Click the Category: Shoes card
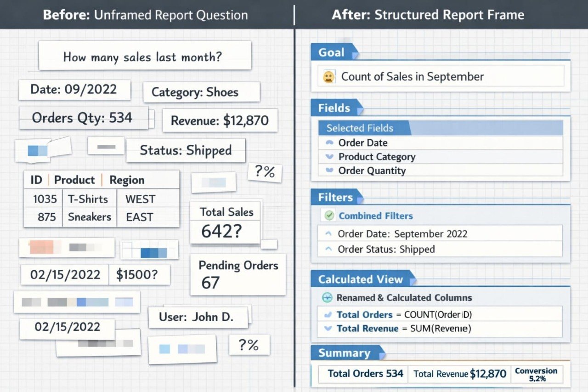The width and height of the screenshot is (588, 392). pos(201,92)
